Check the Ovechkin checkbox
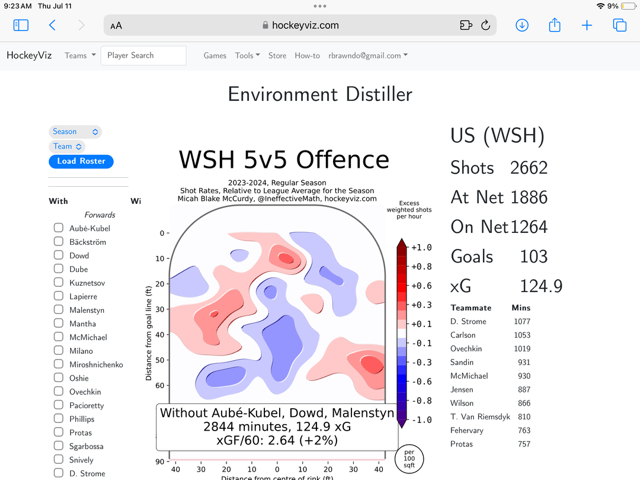 tap(58, 391)
